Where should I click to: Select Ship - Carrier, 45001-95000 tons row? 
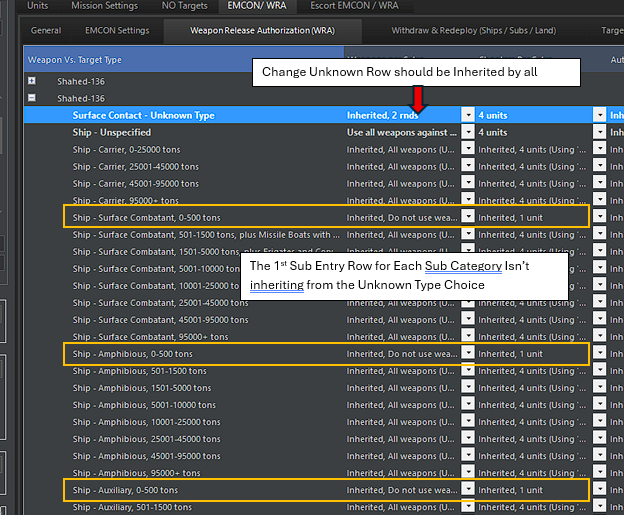324,183
